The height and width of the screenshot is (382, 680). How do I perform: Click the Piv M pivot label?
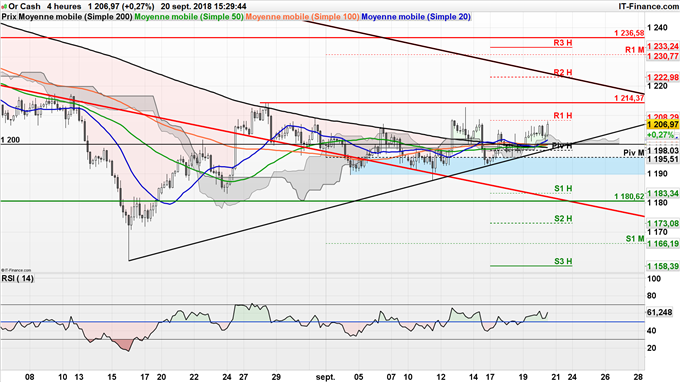click(634, 153)
